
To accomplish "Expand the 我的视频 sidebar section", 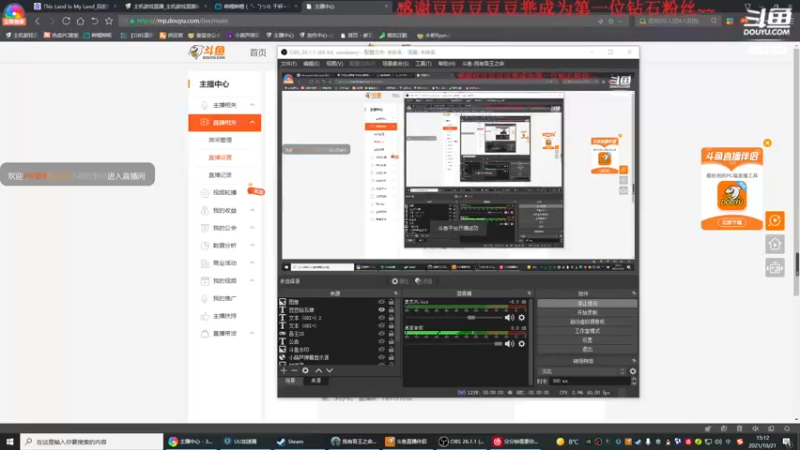I will pyautogui.click(x=252, y=281).
